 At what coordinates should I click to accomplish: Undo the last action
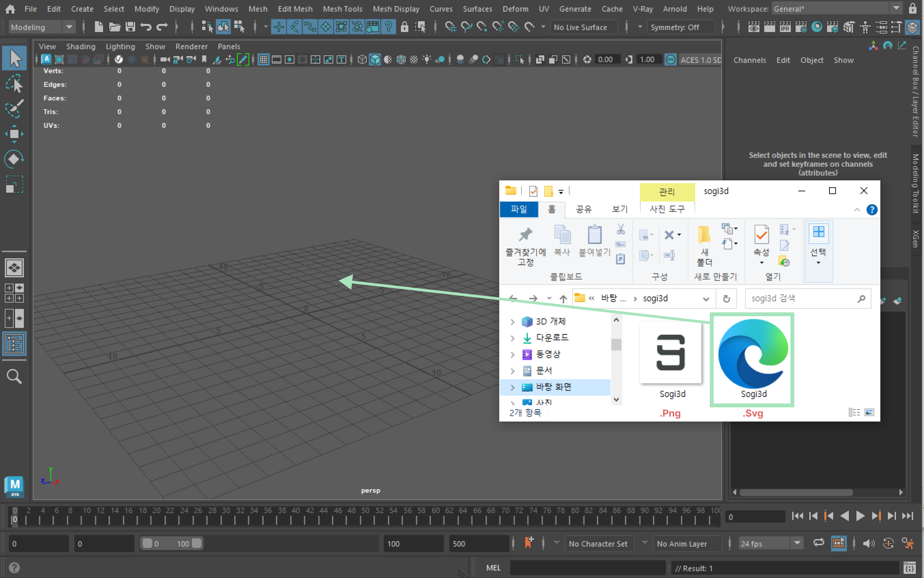[146, 27]
